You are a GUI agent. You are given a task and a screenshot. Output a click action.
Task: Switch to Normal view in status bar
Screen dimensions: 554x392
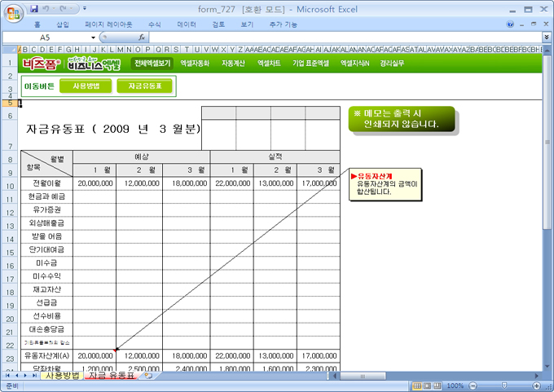[x=416, y=385]
